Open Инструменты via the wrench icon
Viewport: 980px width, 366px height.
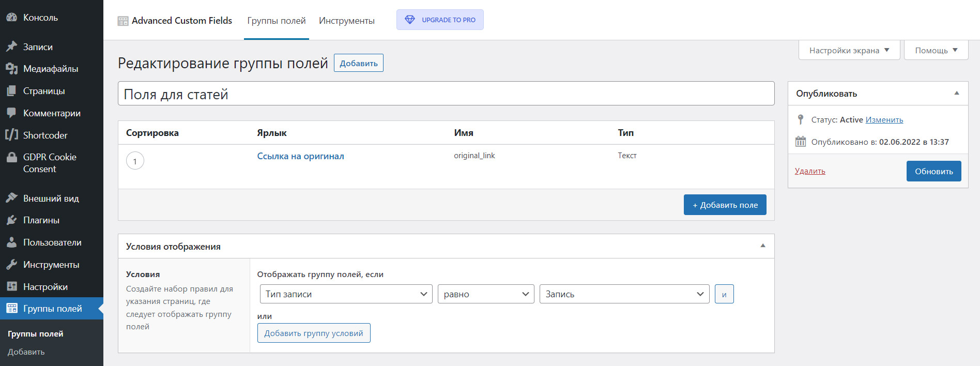click(11, 265)
